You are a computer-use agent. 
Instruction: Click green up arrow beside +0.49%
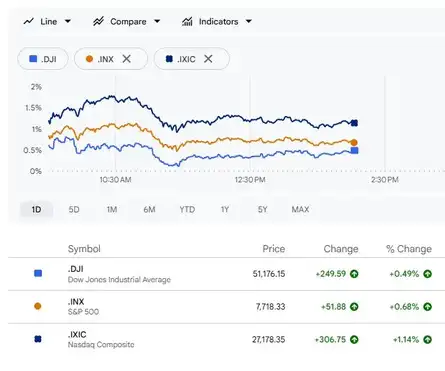coord(428,274)
